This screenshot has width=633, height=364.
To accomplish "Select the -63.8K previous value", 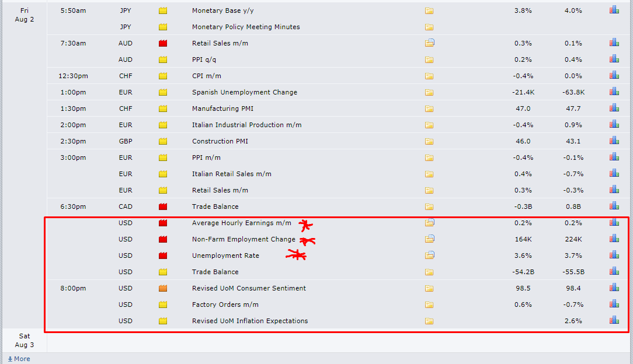I will [x=573, y=92].
